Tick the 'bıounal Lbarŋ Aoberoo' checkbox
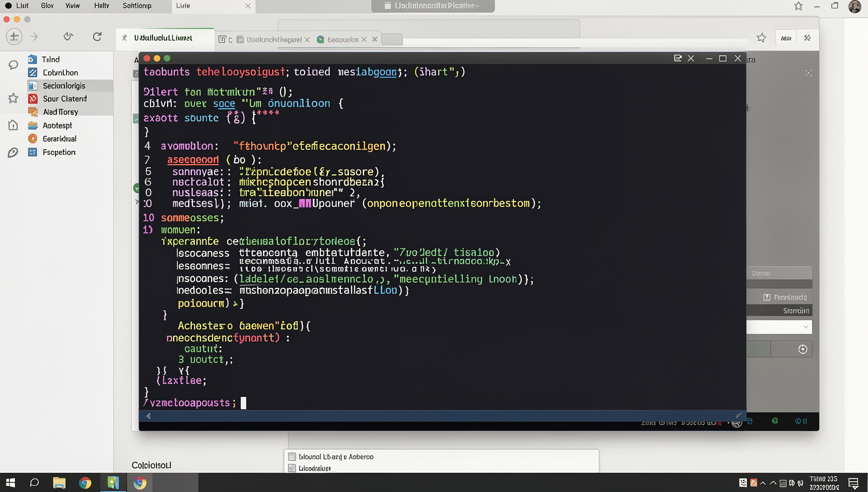Screen dimensions: 868x492 tap(292, 457)
